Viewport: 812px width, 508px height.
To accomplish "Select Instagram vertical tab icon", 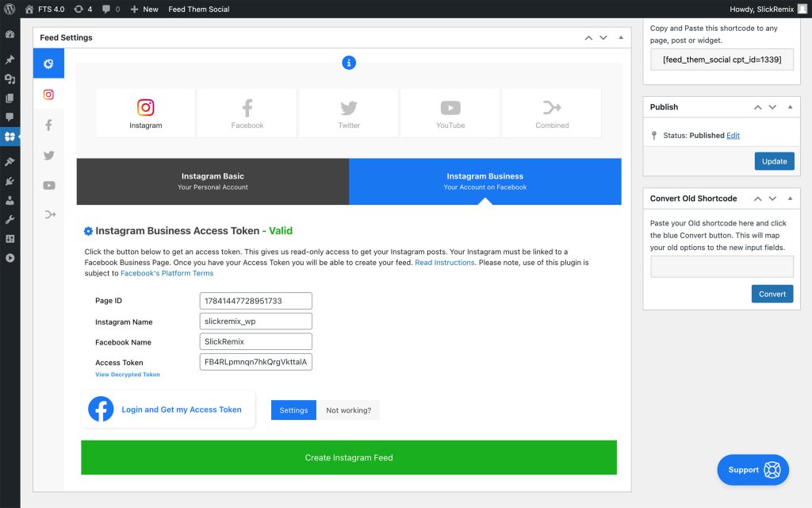I will (48, 94).
